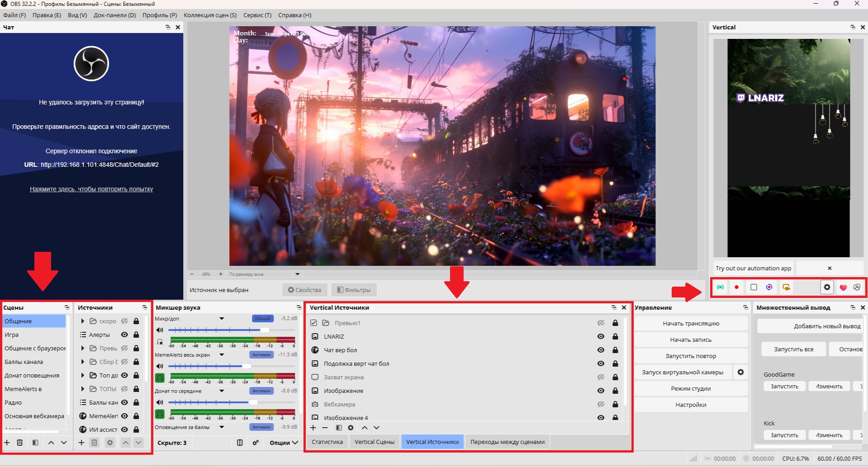This screenshot has height=467, width=868.
Task: Click the retry link in Чат panel
Action: pyautogui.click(x=91, y=189)
